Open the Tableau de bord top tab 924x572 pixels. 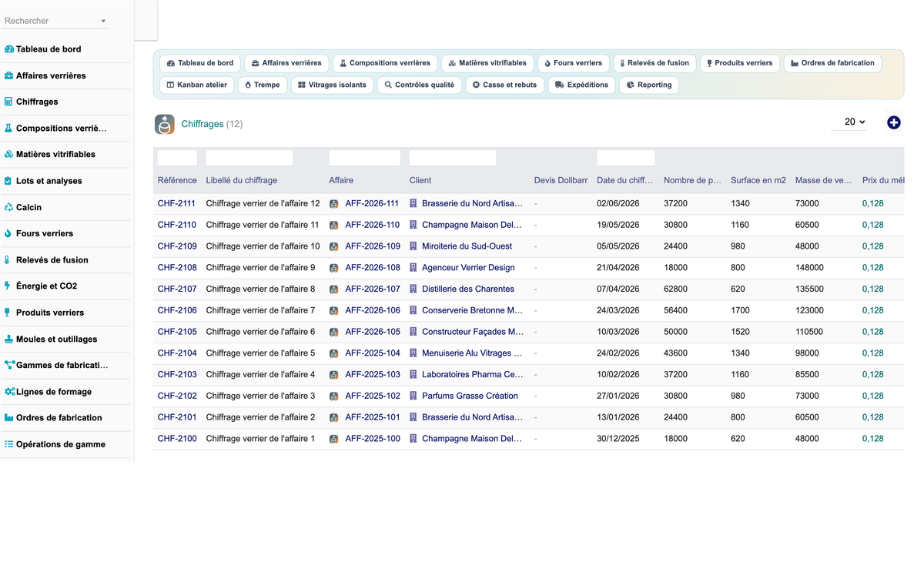(x=200, y=63)
